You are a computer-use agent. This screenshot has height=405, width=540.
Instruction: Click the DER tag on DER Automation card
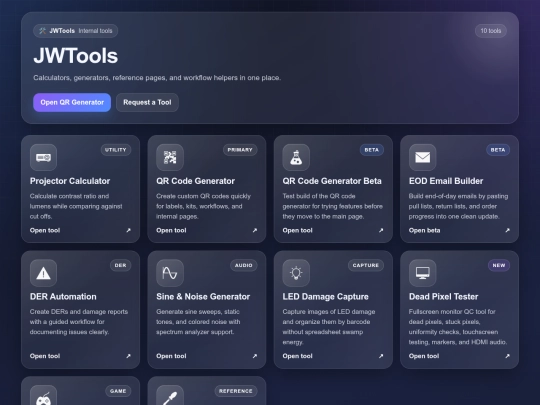coord(121,265)
